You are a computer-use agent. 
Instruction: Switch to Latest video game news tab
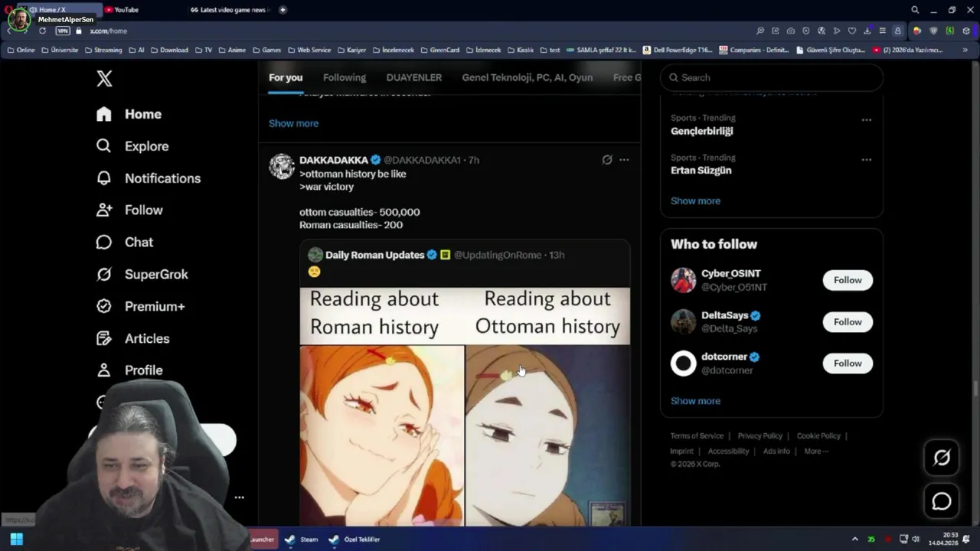click(x=230, y=10)
